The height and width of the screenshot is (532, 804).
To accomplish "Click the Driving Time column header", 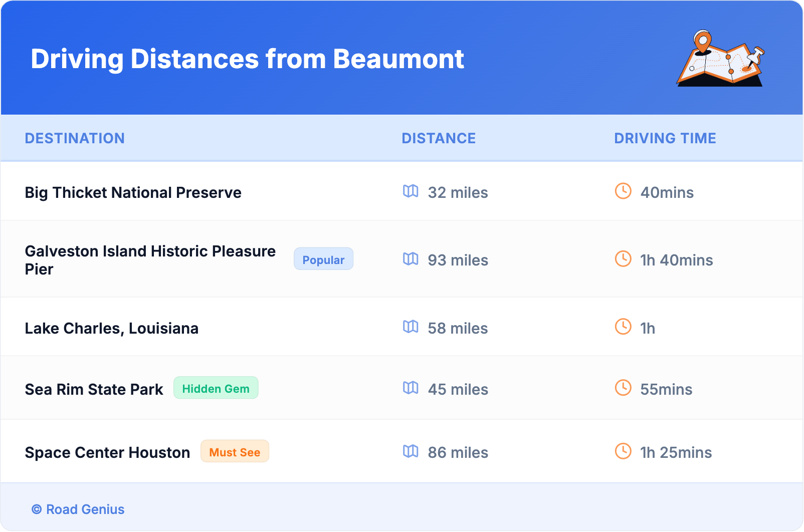I will pyautogui.click(x=665, y=138).
